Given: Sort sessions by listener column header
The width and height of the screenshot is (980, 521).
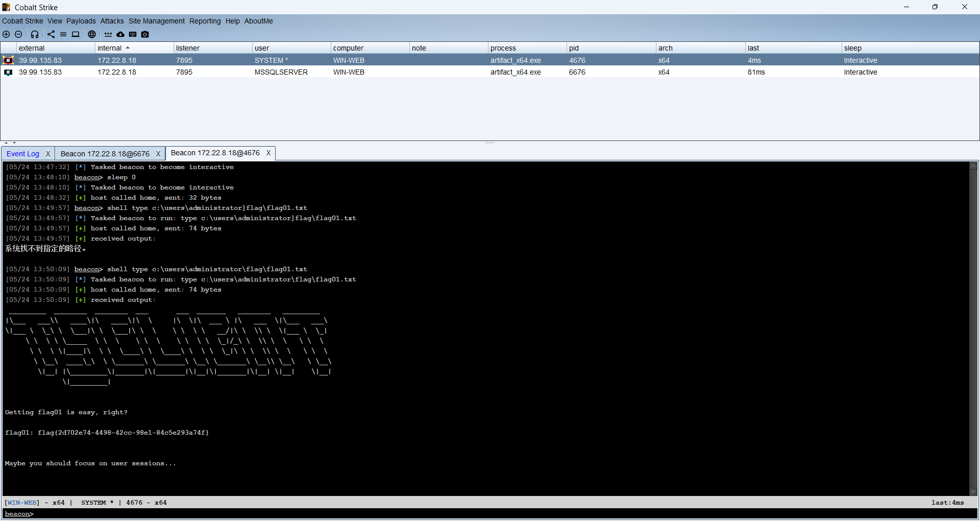Looking at the screenshot, I should [x=213, y=48].
